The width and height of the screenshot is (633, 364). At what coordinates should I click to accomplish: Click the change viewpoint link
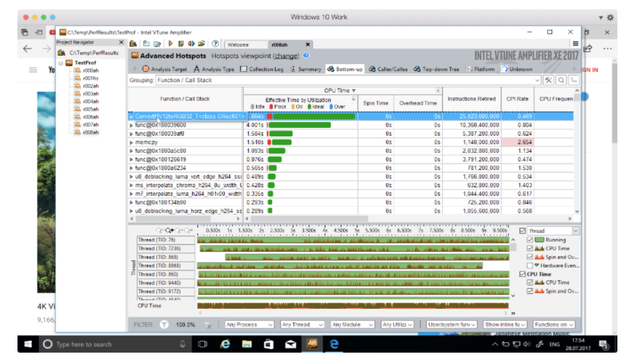click(286, 56)
